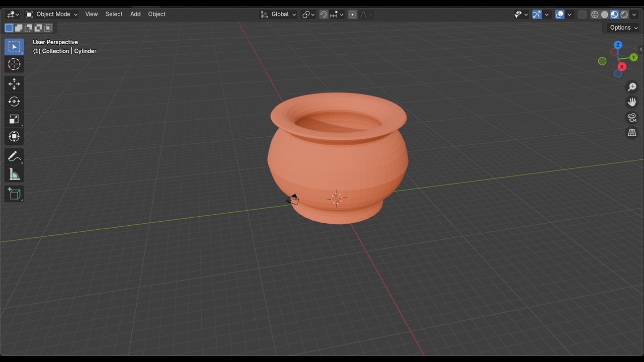644x362 pixels.
Task: Click the camera object beside pot
Action: tap(293, 200)
